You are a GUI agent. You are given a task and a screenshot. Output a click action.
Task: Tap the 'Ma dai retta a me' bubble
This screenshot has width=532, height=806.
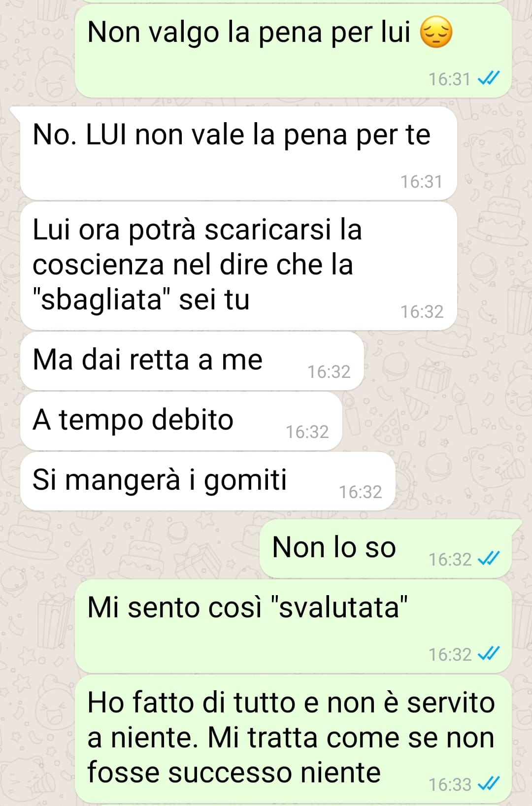(192, 361)
